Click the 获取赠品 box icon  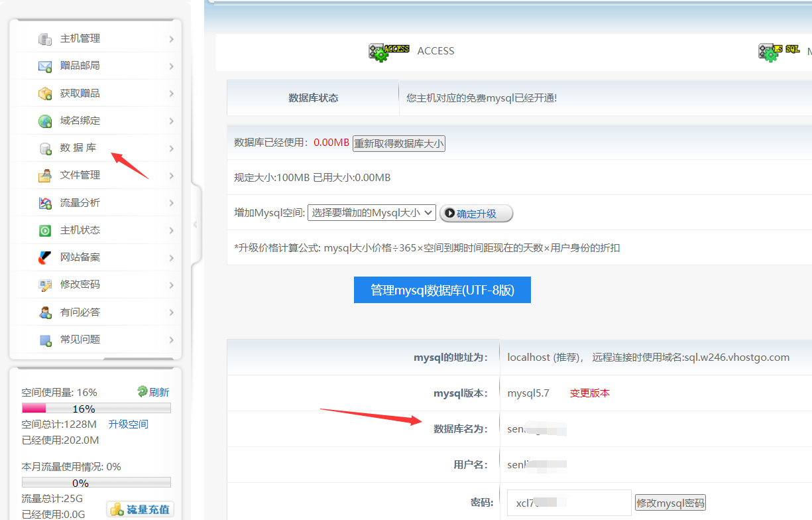coord(45,94)
